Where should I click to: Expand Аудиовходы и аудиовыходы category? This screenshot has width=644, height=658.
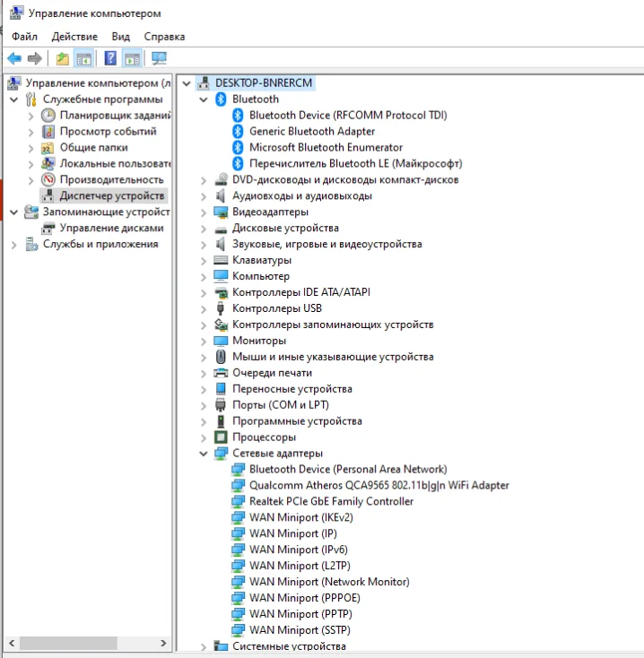click(x=204, y=196)
